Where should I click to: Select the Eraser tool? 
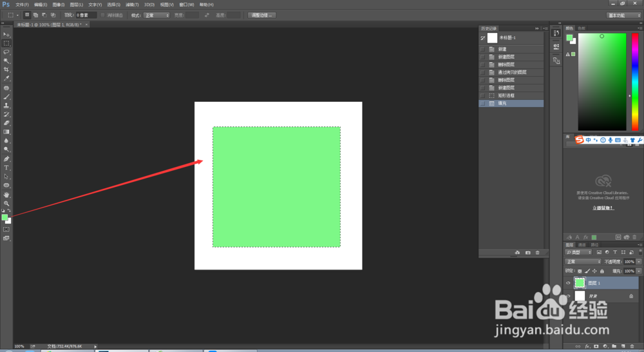(6, 123)
